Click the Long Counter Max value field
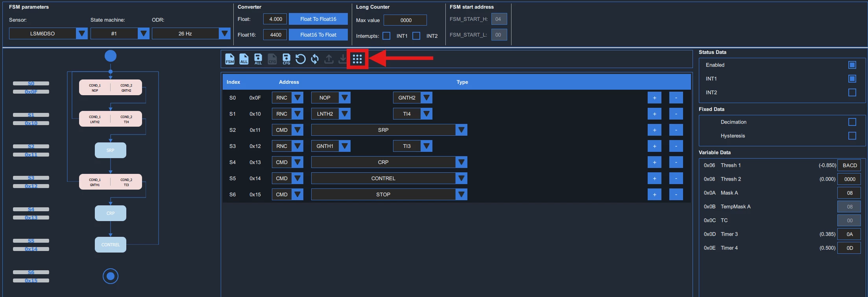 [x=405, y=20]
